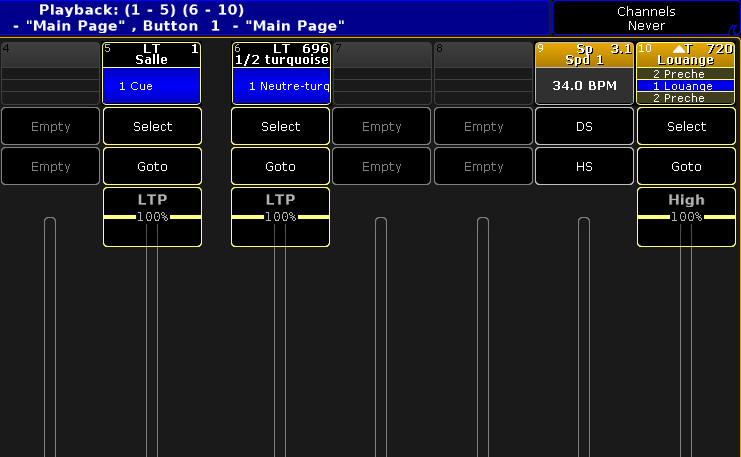Select the 1 Neutre-turq cue on executor 6

point(281,86)
